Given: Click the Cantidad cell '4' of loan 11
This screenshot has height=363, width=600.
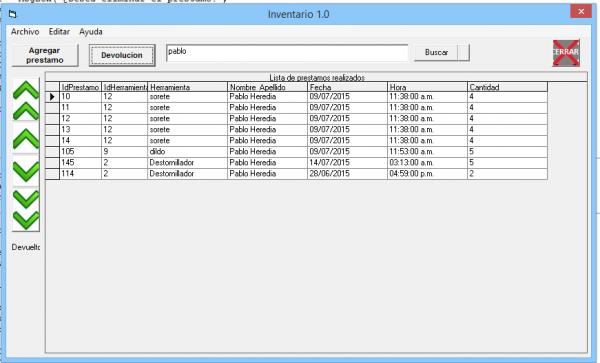Looking at the screenshot, I should pos(507,107).
